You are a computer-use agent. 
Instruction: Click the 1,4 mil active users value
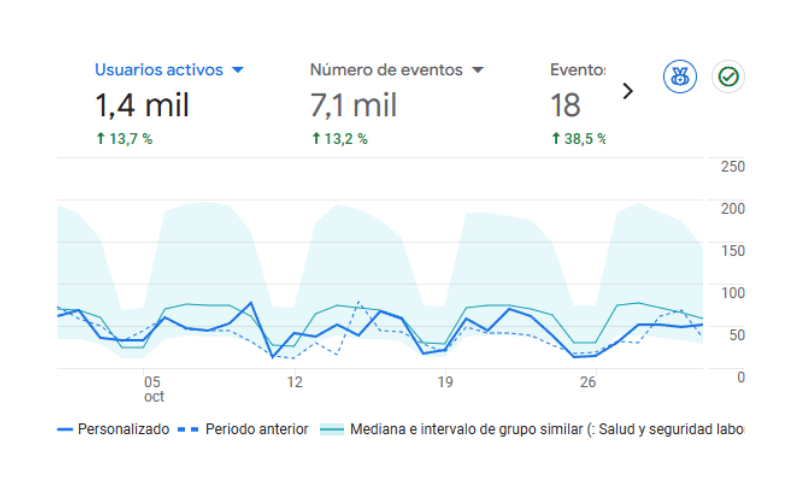click(x=141, y=105)
